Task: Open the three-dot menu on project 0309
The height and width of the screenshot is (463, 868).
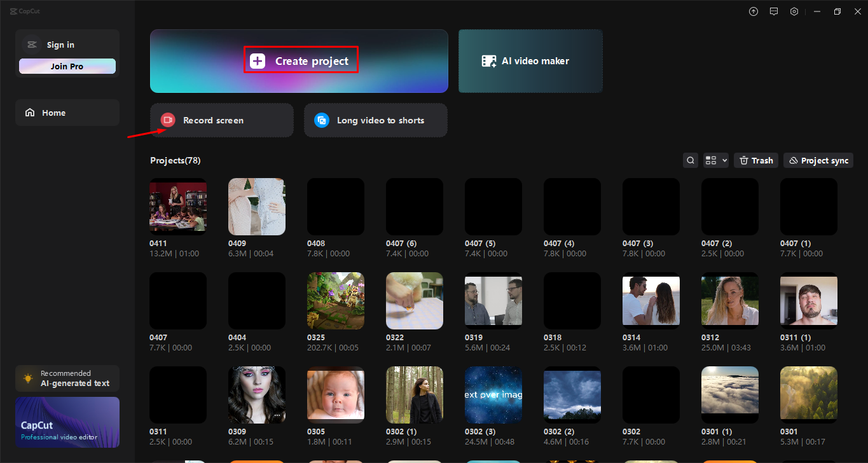Action: tap(277, 415)
